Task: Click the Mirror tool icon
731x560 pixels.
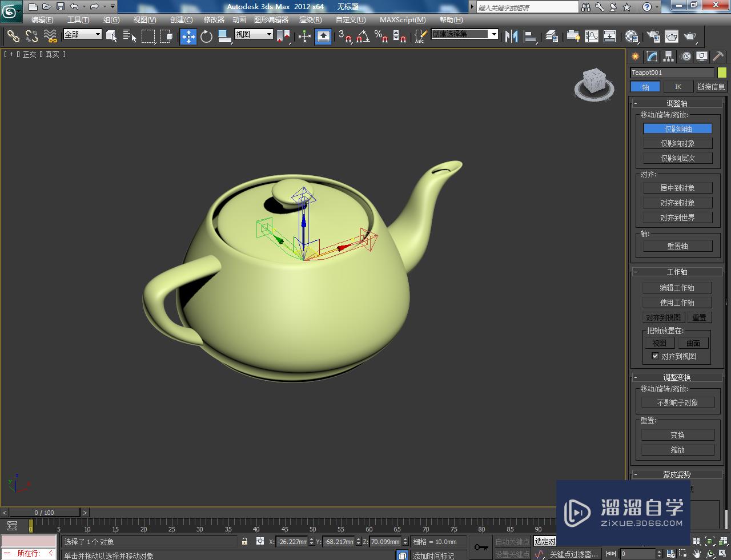Action: 512,36
